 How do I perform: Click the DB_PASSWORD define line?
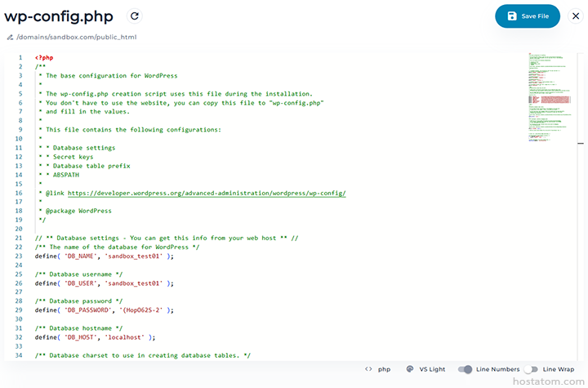pos(104,310)
